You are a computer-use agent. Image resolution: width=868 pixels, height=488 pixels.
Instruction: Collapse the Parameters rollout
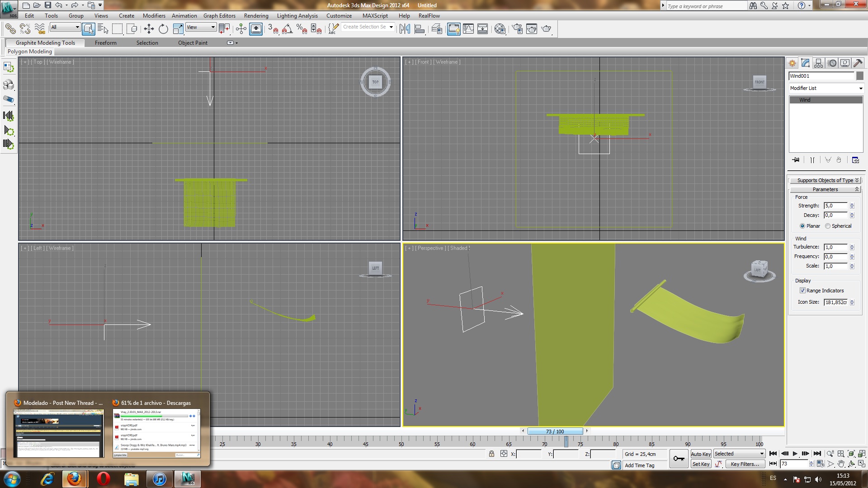(x=825, y=189)
